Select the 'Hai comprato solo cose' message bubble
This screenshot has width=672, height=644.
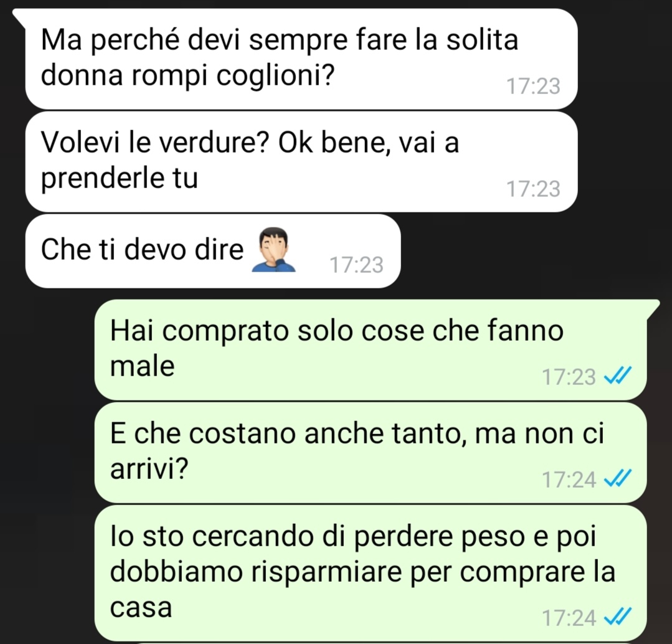coord(371,349)
